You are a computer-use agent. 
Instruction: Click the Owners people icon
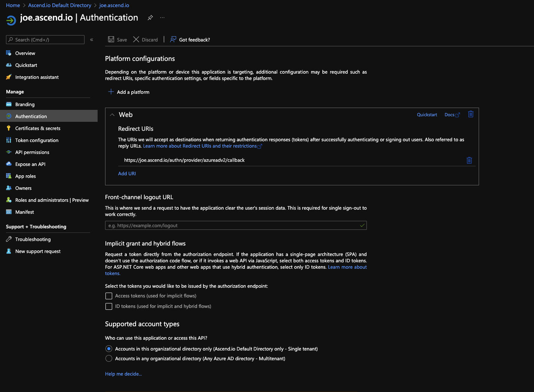click(9, 188)
